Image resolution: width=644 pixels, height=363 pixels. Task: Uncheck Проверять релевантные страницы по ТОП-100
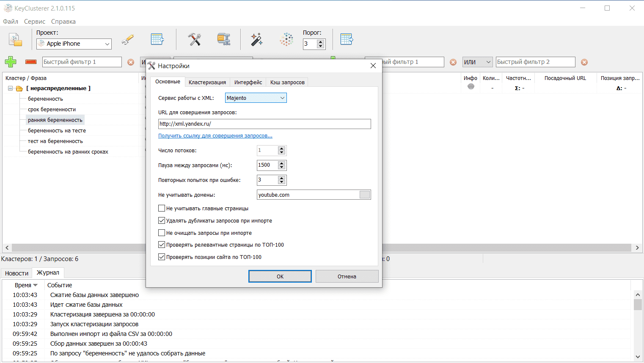[x=162, y=245]
